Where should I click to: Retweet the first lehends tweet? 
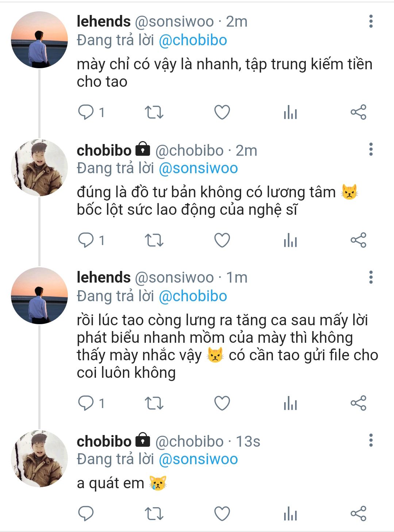click(x=154, y=112)
